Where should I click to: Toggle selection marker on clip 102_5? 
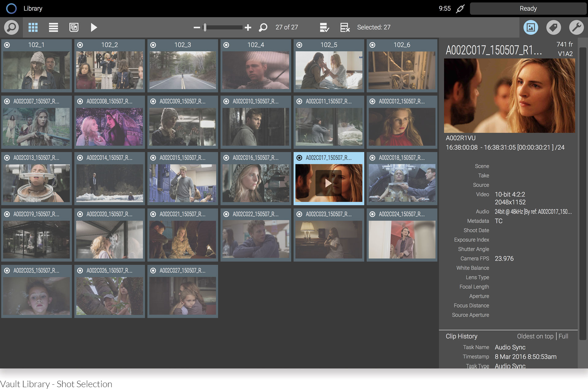(x=299, y=45)
